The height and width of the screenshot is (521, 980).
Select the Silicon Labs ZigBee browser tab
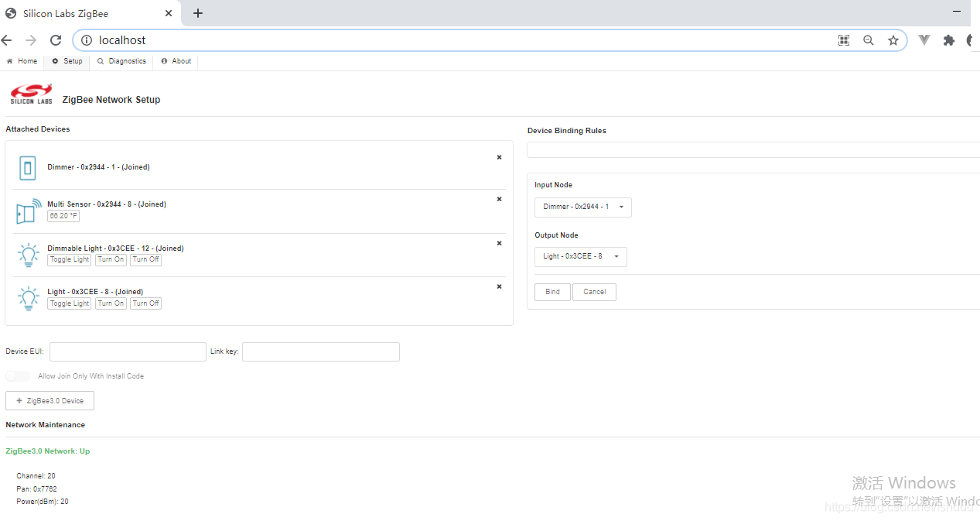pos(90,13)
